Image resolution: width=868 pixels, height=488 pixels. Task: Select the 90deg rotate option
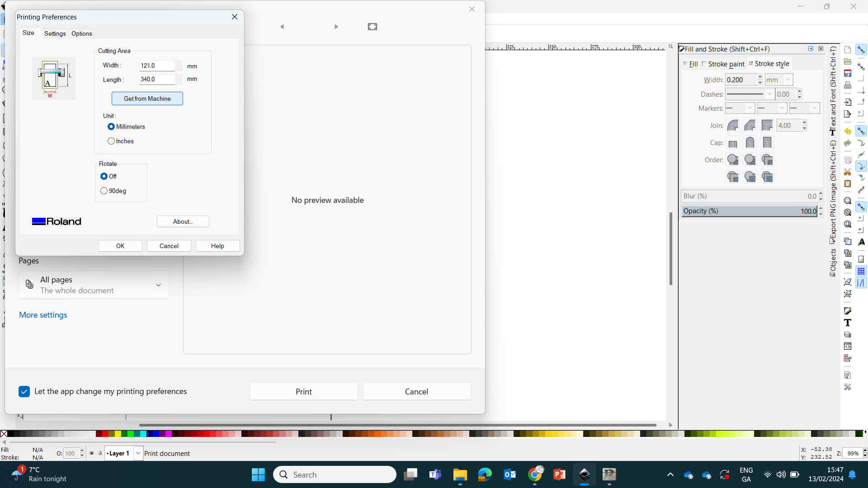(104, 191)
